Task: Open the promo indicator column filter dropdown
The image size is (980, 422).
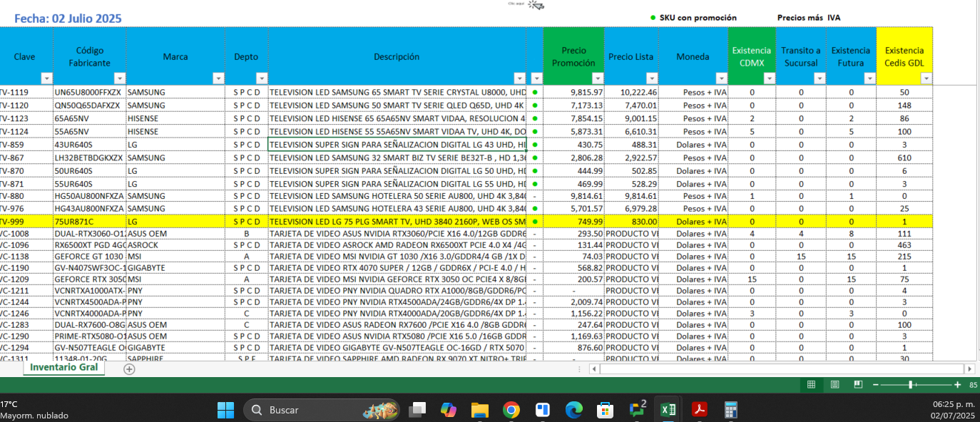Action: point(536,78)
